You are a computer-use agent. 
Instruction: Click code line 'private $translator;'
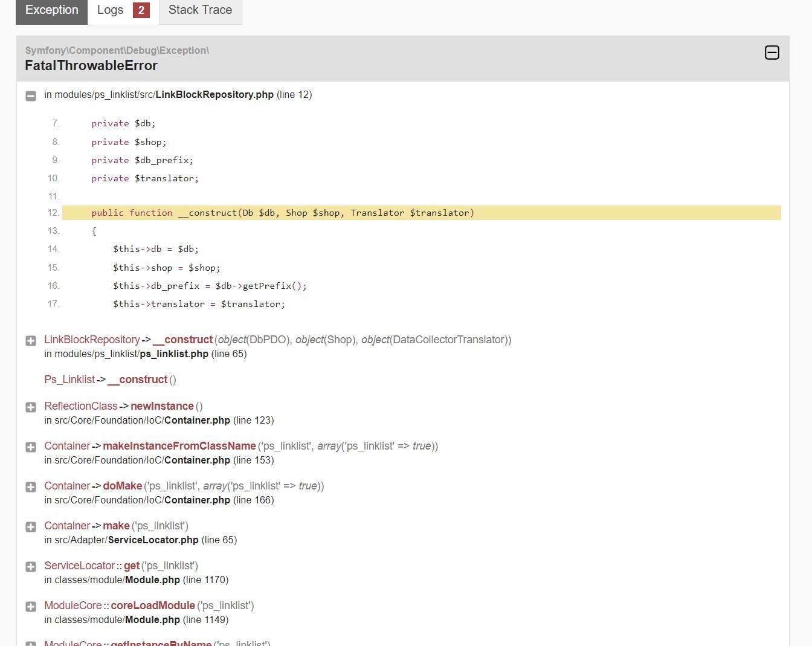click(x=145, y=178)
